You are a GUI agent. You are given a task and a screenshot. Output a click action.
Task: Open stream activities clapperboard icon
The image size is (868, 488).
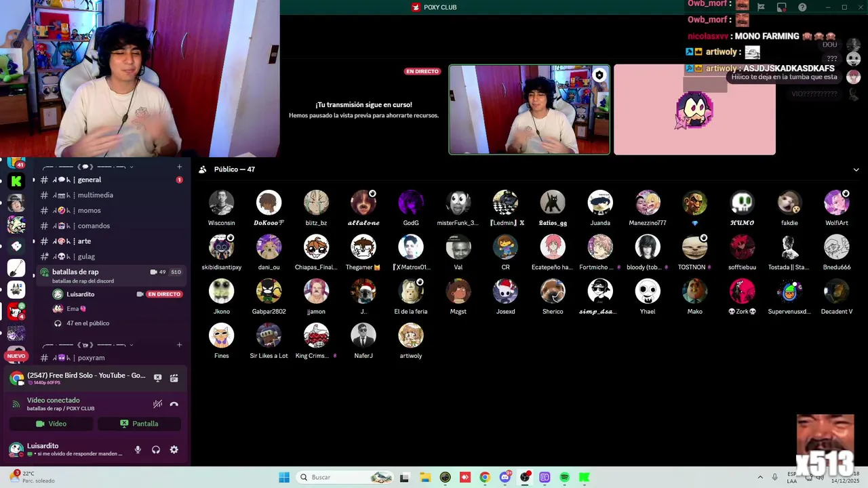tap(174, 378)
